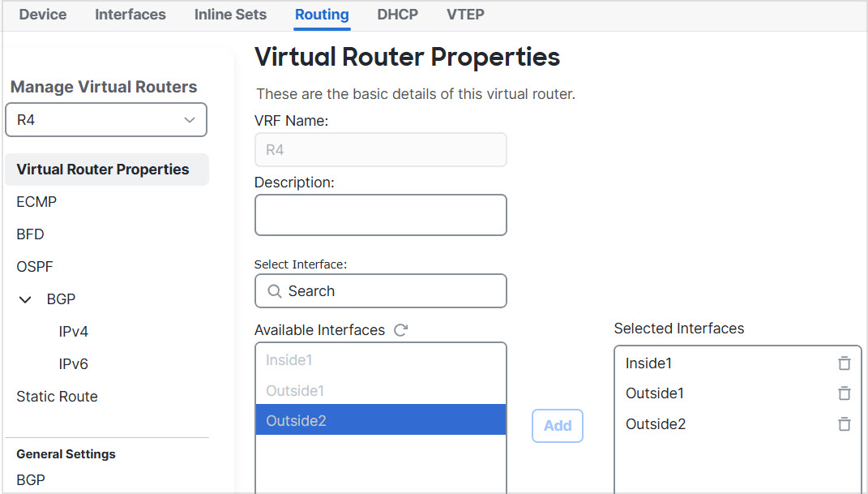Open BGP under General Settings
Viewport: 868px width, 494px height.
(30, 479)
